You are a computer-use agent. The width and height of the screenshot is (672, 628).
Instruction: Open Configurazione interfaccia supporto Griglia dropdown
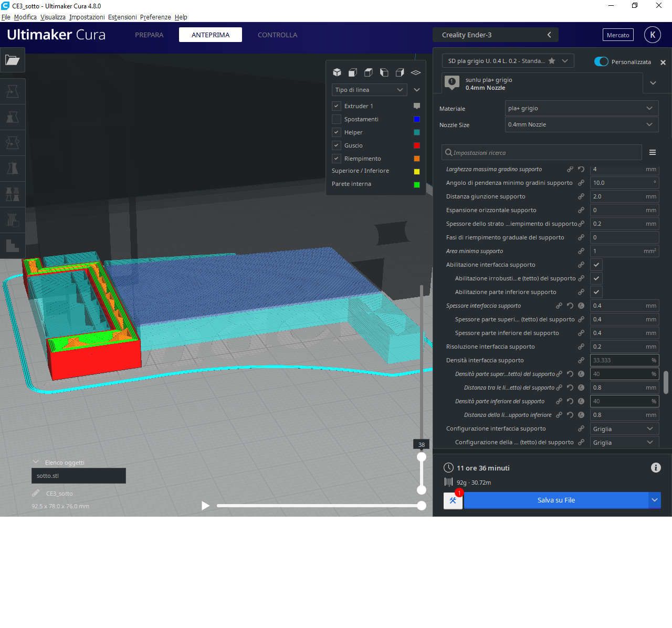pyautogui.click(x=624, y=429)
